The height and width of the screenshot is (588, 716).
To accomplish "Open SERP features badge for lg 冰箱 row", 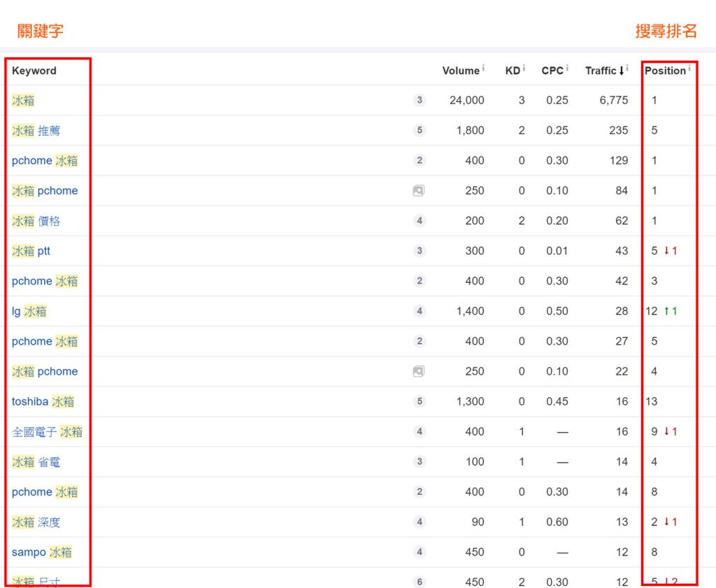I will [420, 311].
